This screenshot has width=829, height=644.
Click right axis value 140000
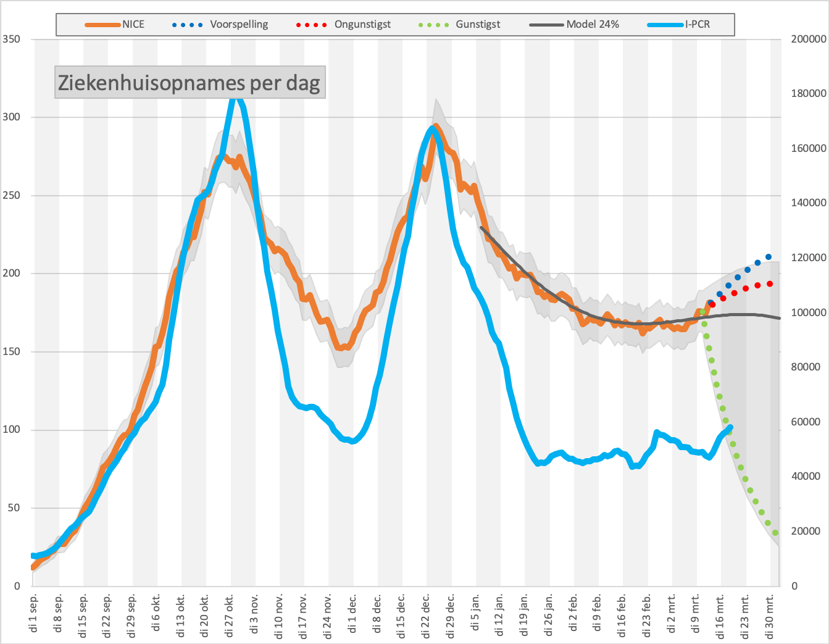pyautogui.click(x=809, y=203)
